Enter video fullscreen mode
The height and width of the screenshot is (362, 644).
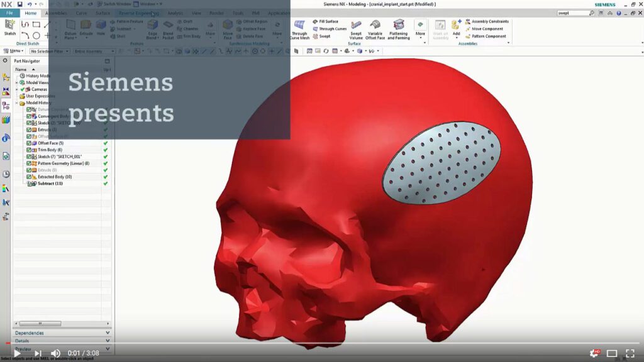click(630, 353)
